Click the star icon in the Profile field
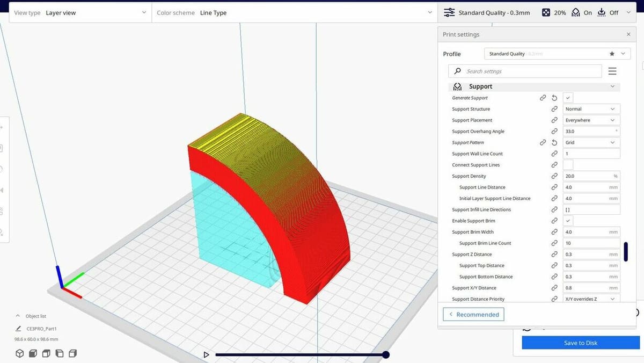Screen dimensions: 644x363 coord(612,54)
